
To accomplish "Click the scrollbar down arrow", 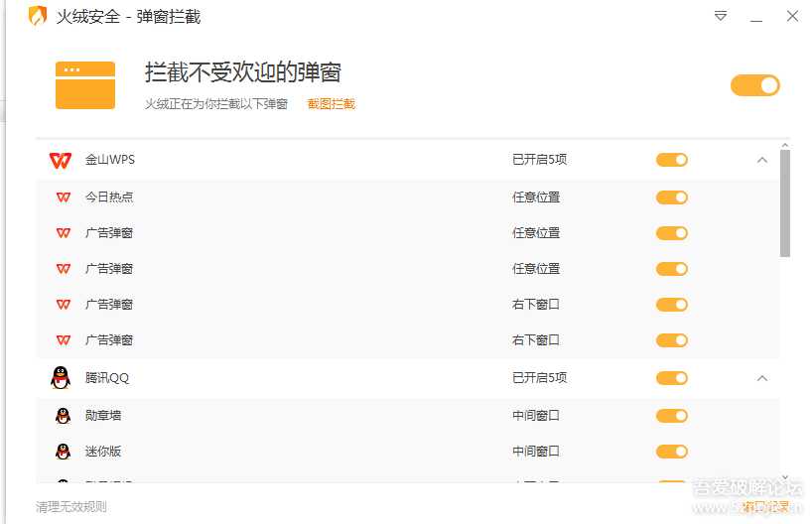I will point(785,477).
